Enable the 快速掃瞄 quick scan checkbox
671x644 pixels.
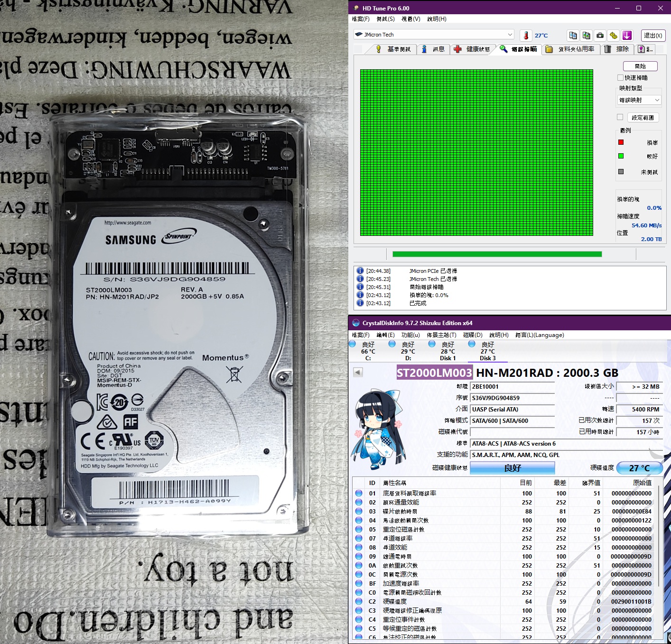pos(620,77)
